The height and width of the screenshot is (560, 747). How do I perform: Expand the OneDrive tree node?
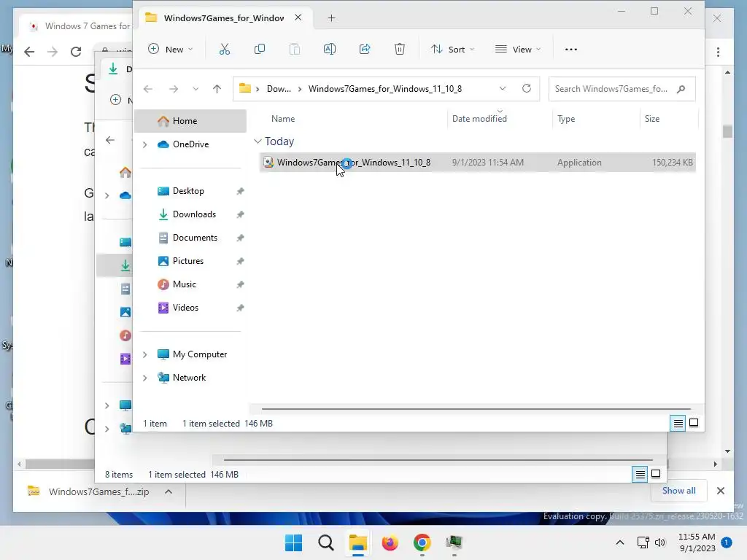145,144
